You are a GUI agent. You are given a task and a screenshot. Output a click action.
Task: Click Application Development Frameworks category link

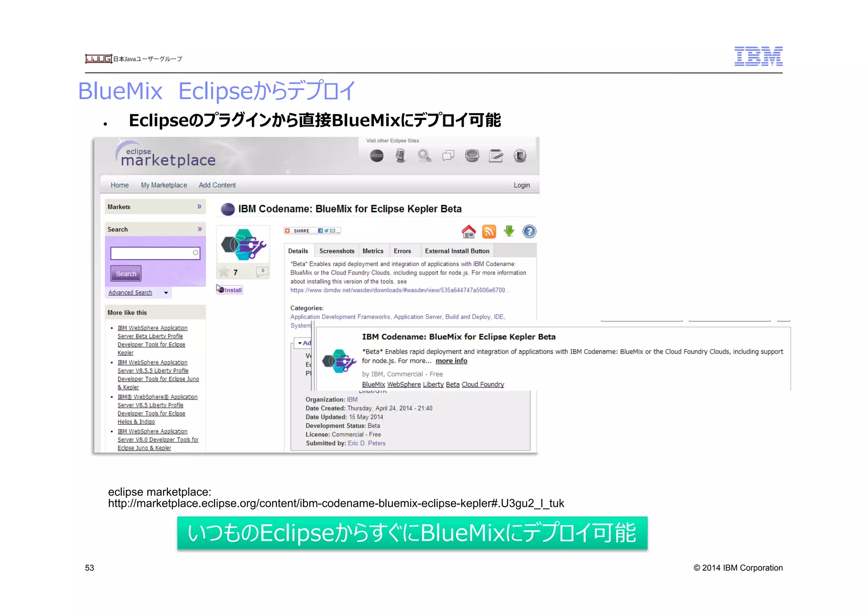pos(340,317)
